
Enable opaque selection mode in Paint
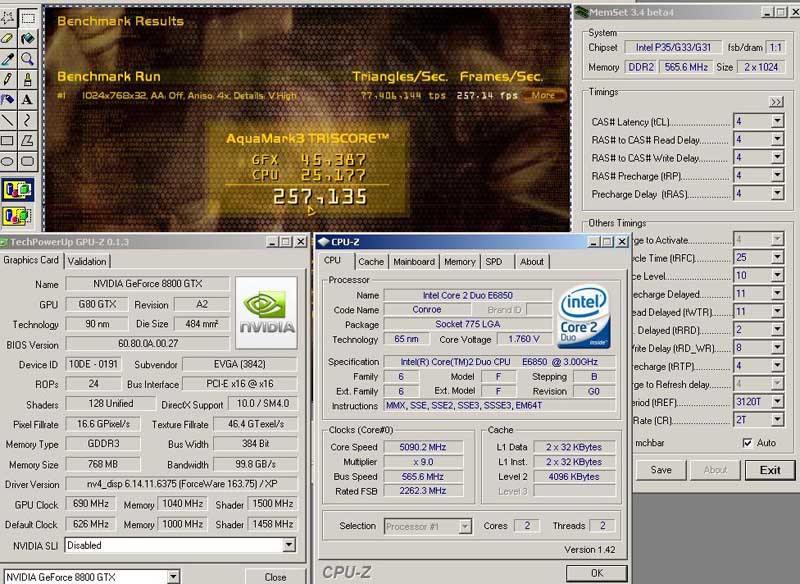18,190
